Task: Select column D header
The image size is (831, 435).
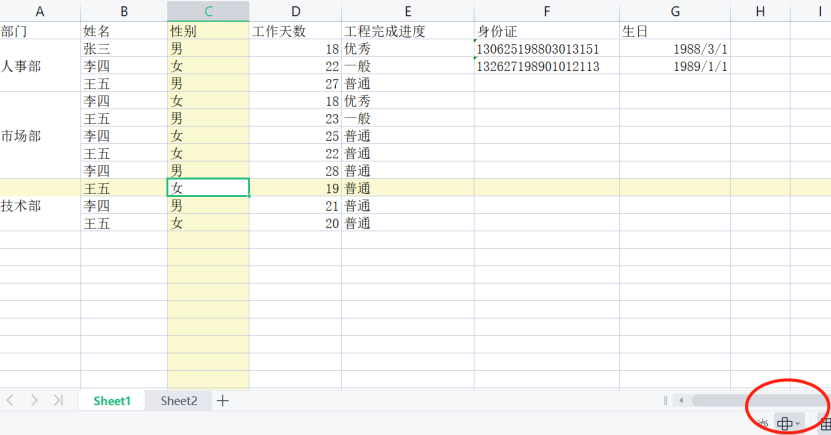Action: (295, 11)
